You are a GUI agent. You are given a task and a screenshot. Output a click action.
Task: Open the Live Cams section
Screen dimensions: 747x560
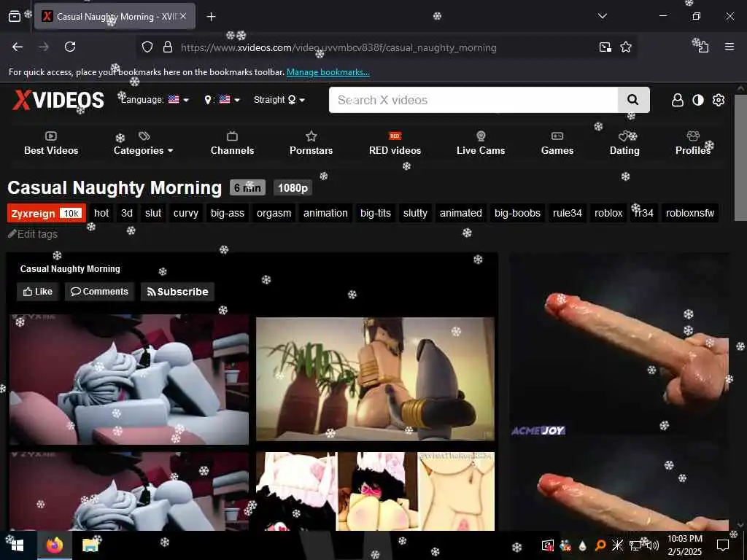point(481,144)
